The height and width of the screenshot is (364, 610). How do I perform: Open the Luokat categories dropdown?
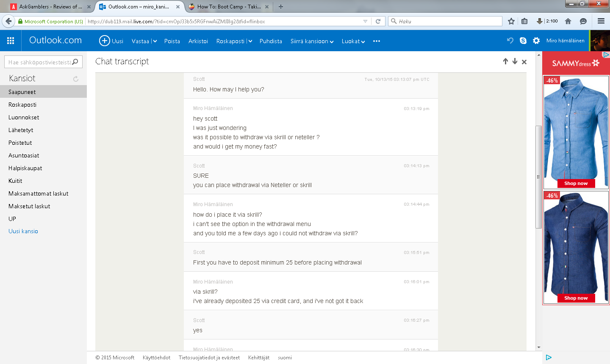click(x=353, y=41)
